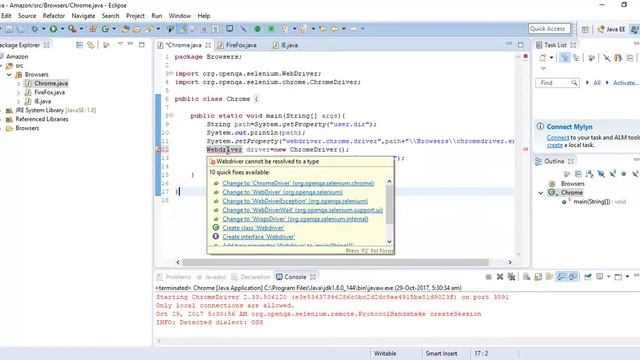Viewport: 640px width, 360px height.
Task: Open the Navigate menu
Action: (83, 16)
